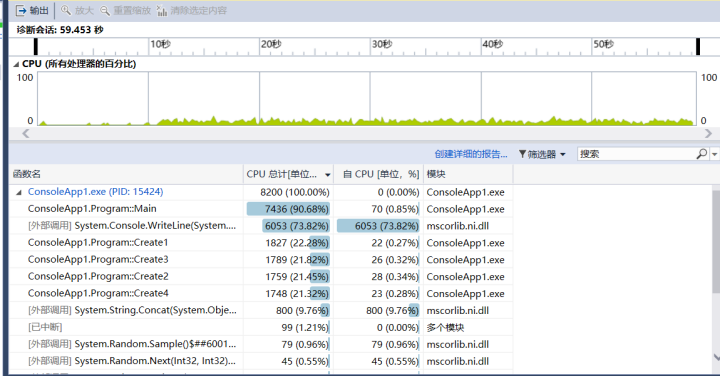Click the 30秒 timeline ruler mark

382,44
